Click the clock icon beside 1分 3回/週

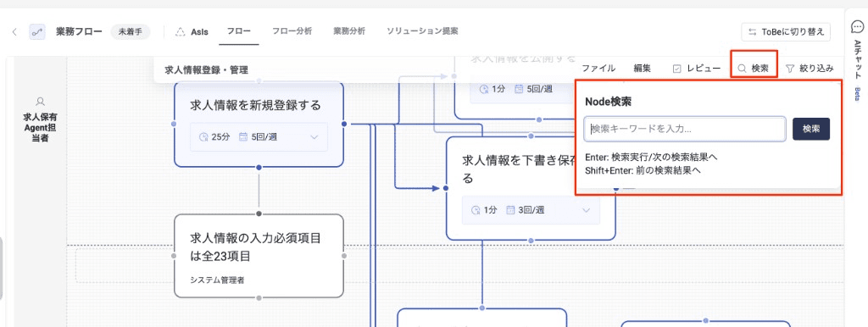coord(475,210)
